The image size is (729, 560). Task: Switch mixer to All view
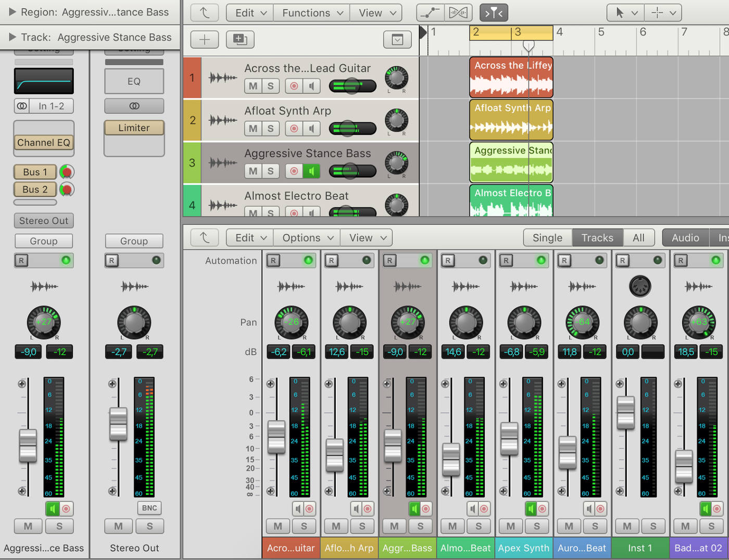(639, 238)
